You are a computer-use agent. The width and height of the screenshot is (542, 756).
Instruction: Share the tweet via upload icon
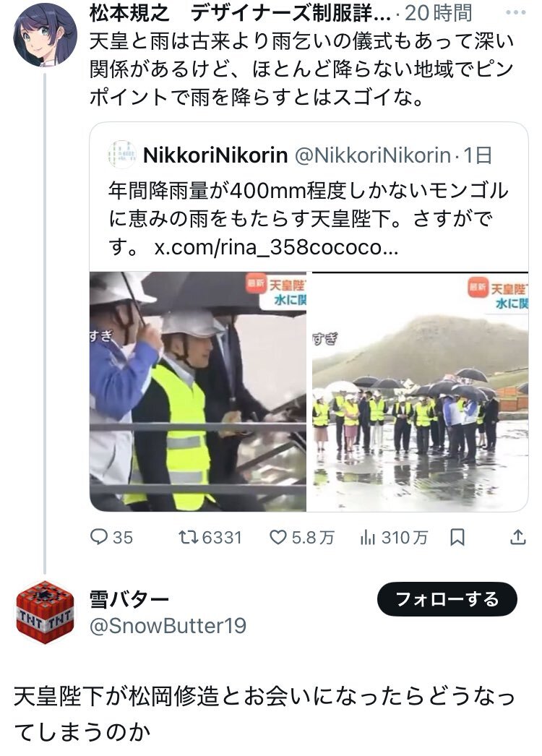[x=517, y=536]
